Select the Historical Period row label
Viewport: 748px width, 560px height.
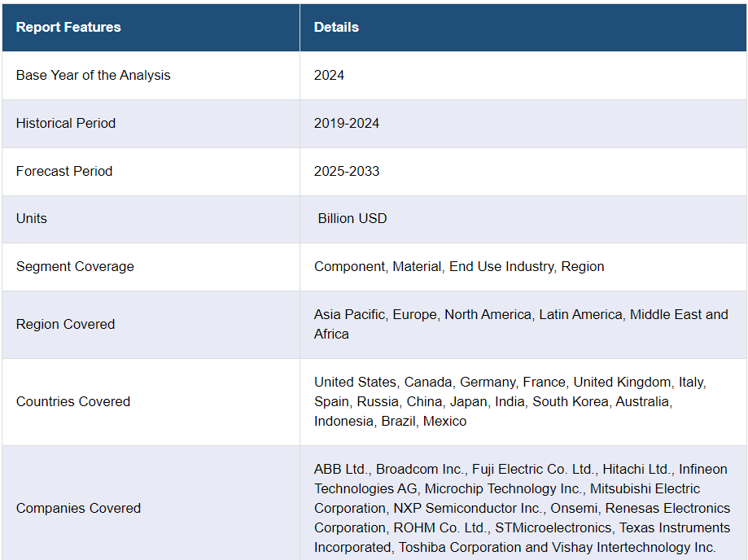(66, 123)
